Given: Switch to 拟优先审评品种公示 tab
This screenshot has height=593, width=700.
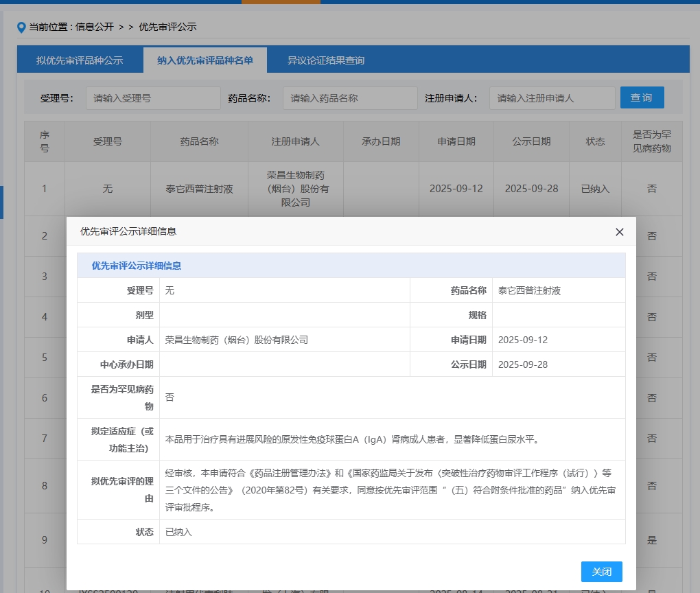Looking at the screenshot, I should pos(80,60).
